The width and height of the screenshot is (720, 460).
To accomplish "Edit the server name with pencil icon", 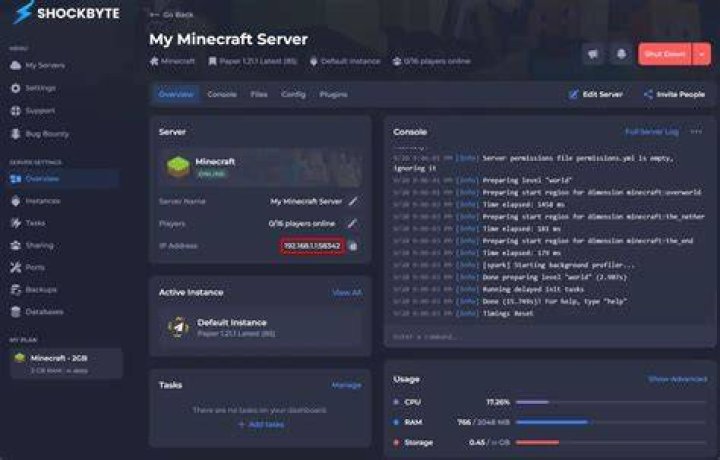I will 353,201.
